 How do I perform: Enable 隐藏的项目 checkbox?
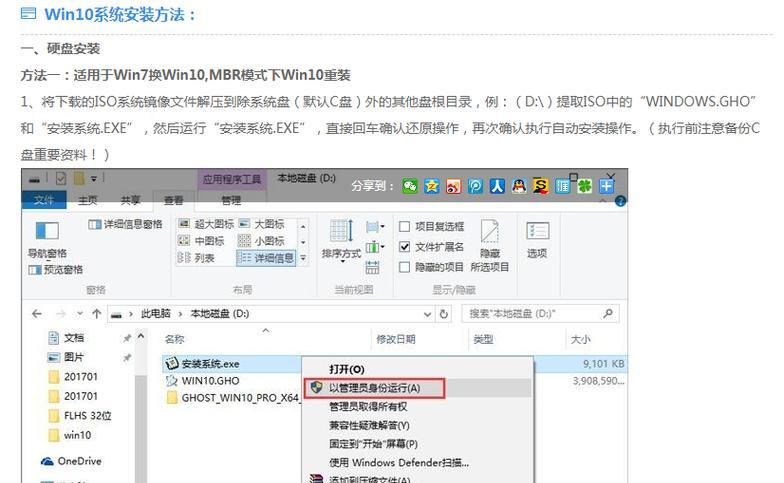tap(404, 268)
